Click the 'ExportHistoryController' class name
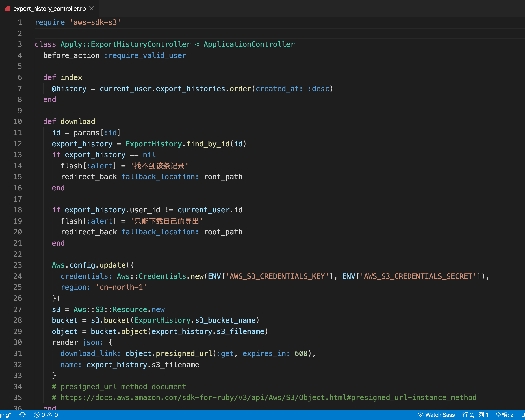 click(140, 44)
